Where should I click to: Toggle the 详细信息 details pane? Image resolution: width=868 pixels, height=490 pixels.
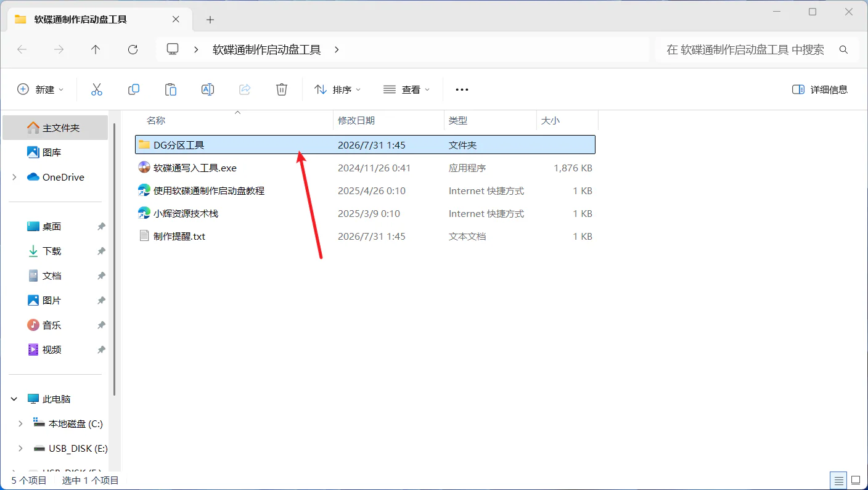point(820,89)
